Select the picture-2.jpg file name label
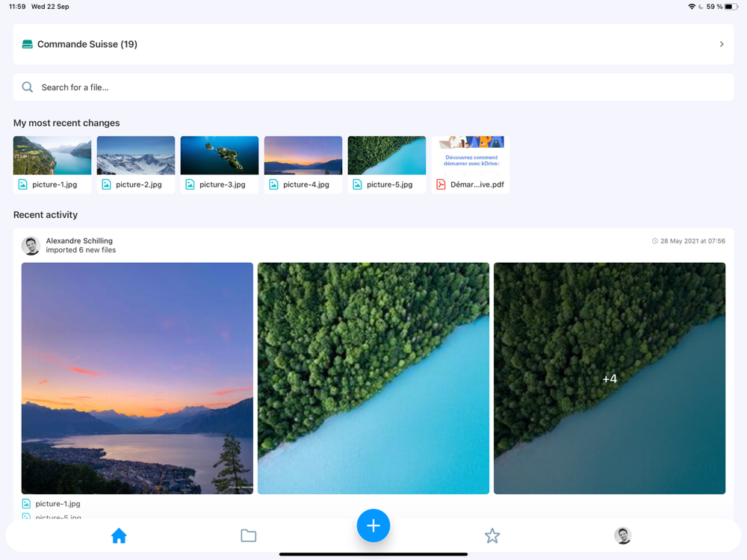 (x=139, y=184)
